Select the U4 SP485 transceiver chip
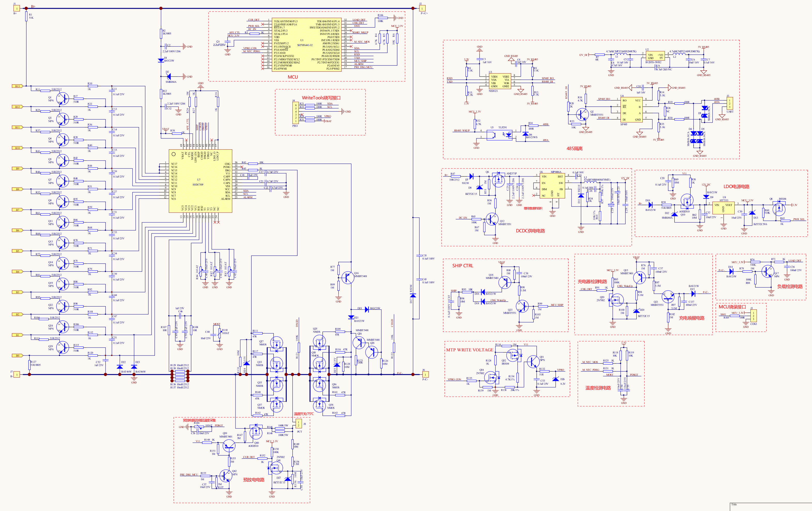 tap(631, 110)
